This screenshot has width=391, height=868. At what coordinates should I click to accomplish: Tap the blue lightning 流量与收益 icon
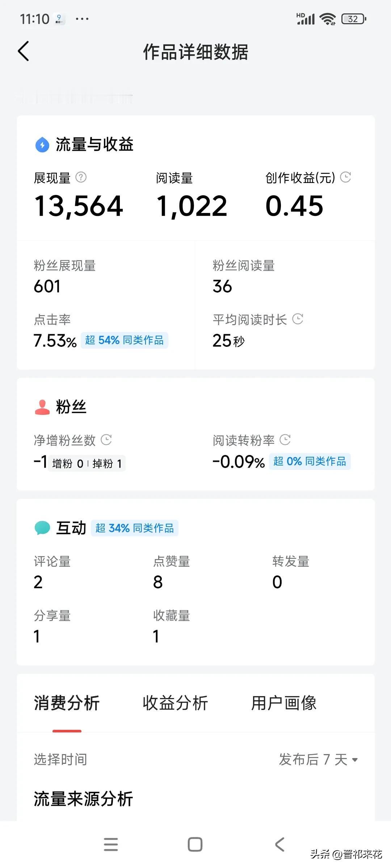coord(42,145)
